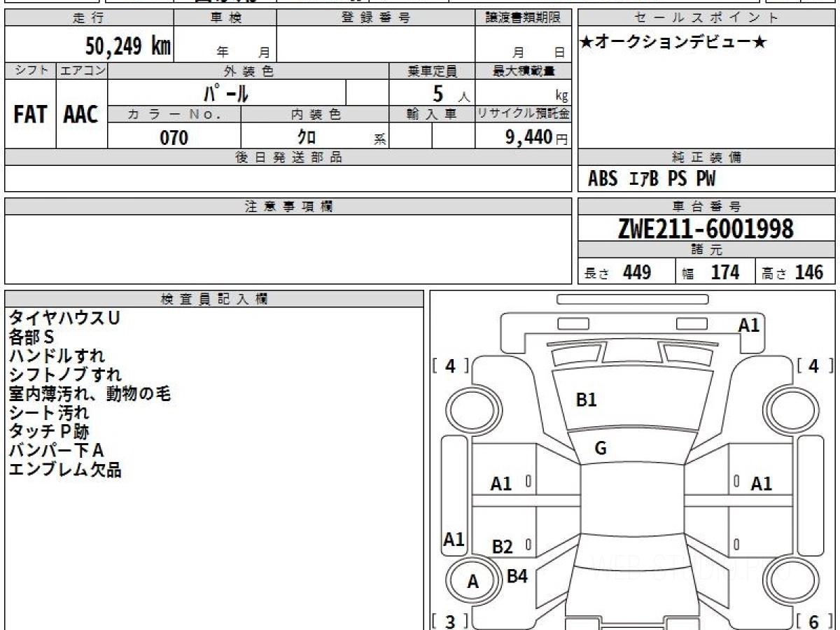Select the interior color value クロ

[x=307, y=138]
